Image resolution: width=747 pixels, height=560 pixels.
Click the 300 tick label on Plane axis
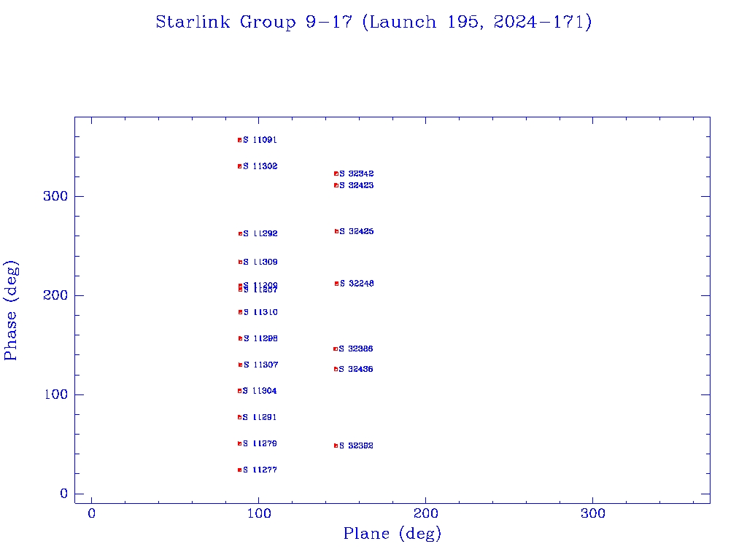[x=592, y=513]
